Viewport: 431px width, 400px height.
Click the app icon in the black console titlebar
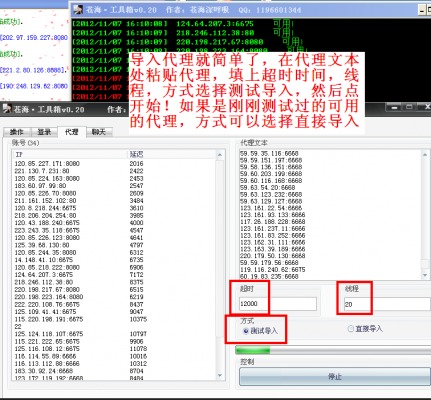tap(78, 9)
